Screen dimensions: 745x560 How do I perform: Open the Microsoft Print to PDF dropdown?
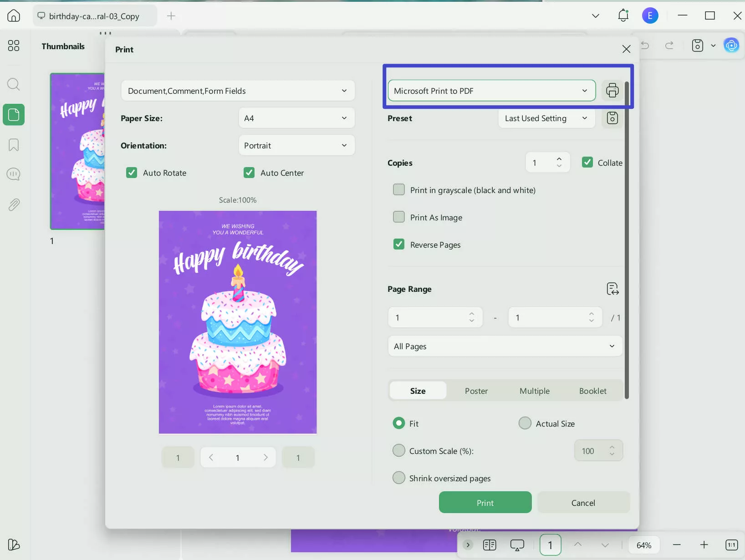(491, 91)
